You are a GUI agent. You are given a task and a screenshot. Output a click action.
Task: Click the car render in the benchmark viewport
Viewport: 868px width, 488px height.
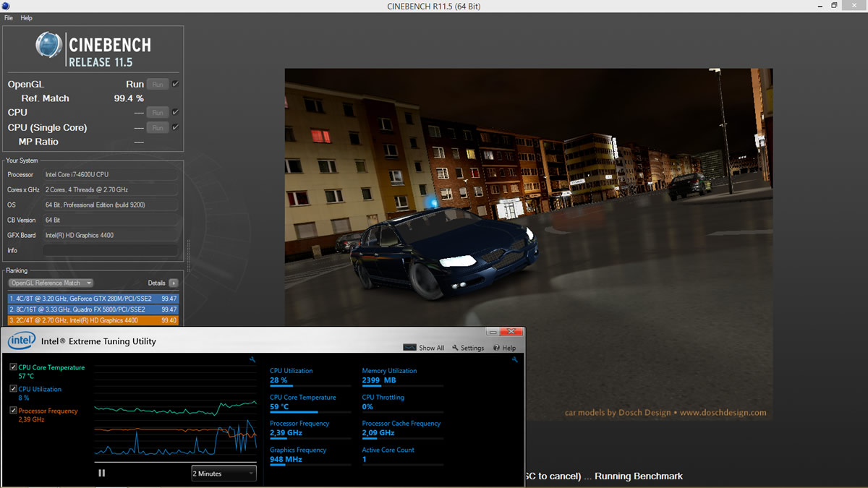click(x=443, y=253)
